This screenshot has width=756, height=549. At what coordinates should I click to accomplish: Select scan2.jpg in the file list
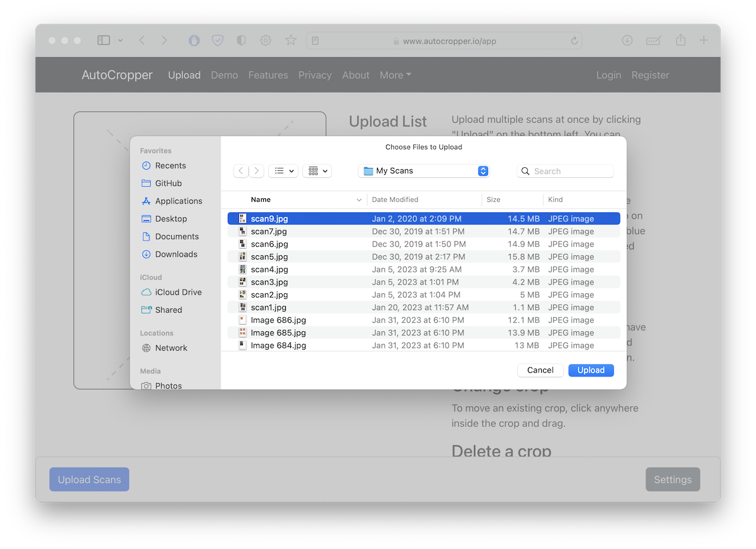[424, 294]
